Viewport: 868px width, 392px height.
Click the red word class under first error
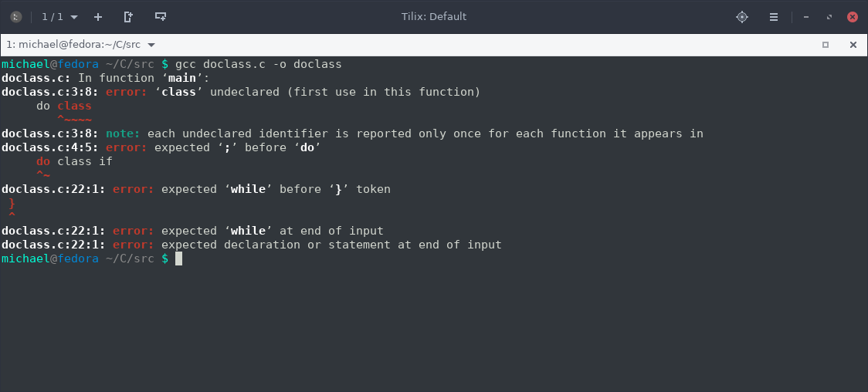point(74,106)
